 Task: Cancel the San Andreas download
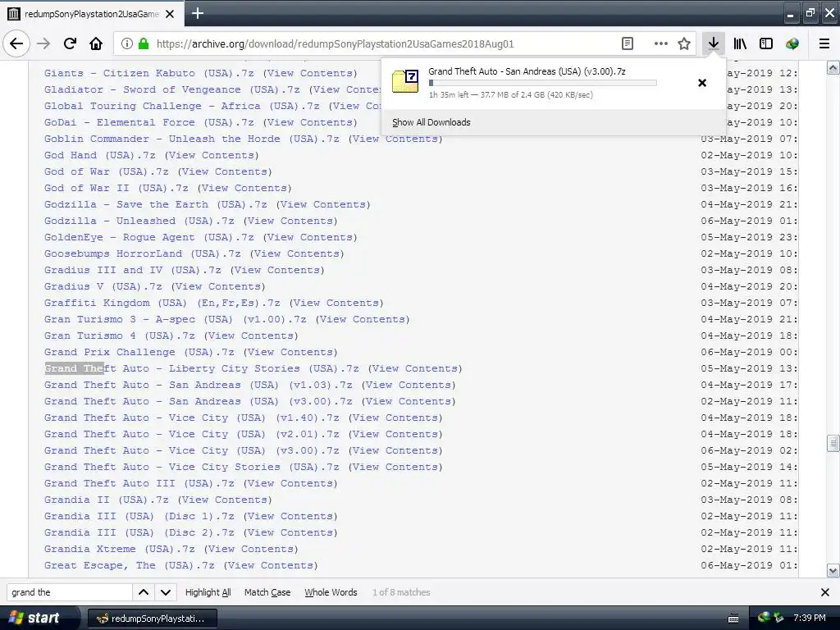(702, 83)
